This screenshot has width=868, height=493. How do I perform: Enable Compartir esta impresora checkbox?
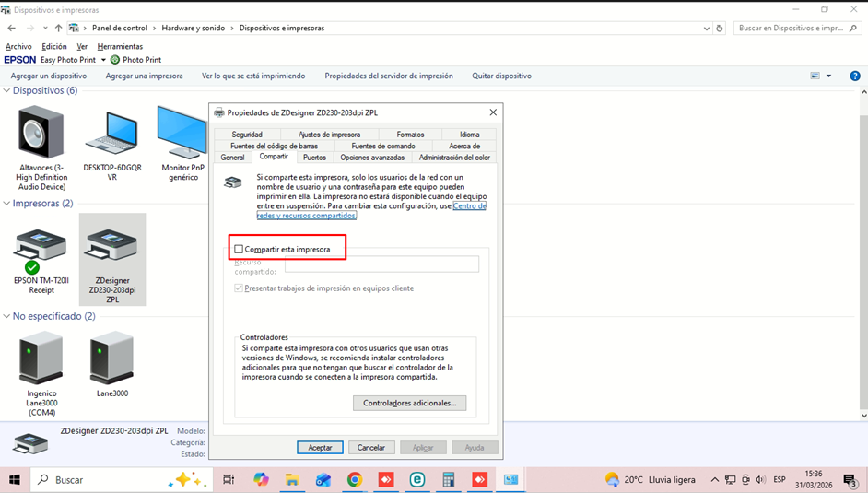click(x=240, y=249)
